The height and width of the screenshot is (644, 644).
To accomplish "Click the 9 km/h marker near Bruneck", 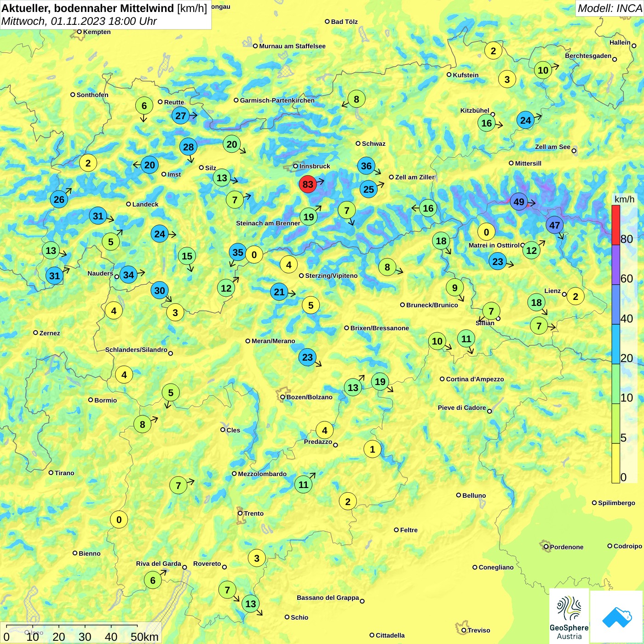I will [x=454, y=287].
